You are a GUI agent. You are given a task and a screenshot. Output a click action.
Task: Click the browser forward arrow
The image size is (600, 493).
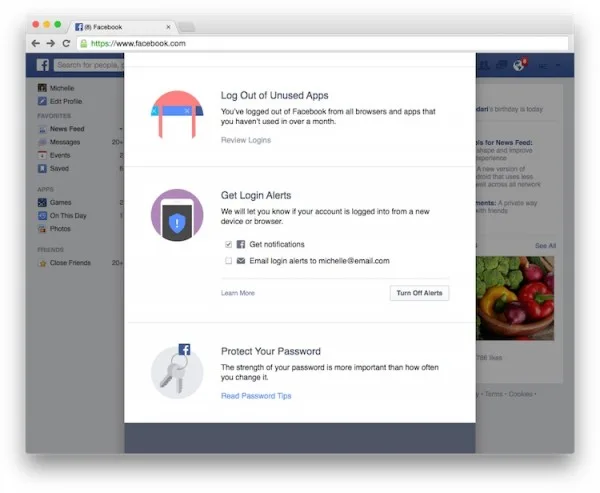51,43
